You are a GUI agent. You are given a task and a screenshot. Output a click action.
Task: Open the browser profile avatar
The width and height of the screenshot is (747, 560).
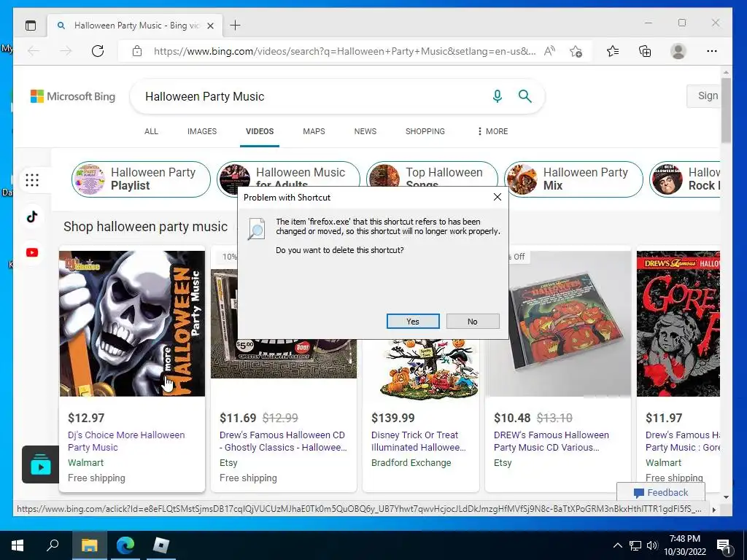pos(678,51)
